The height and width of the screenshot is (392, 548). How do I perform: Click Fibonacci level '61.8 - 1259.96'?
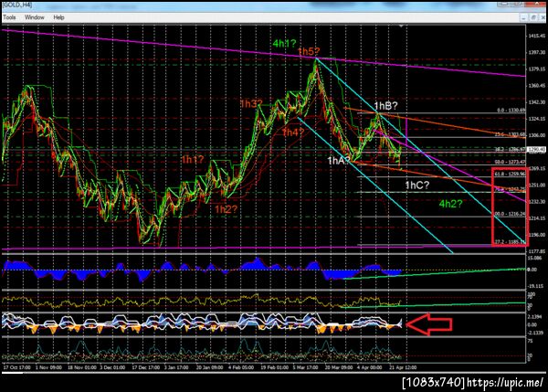click(x=511, y=174)
